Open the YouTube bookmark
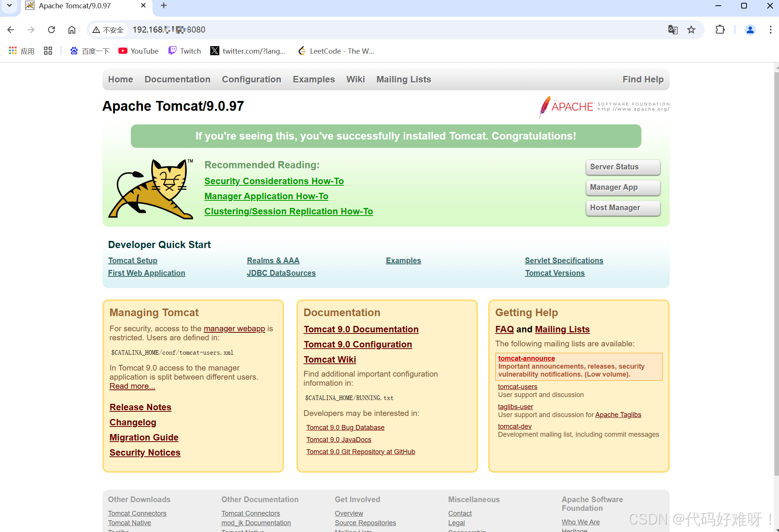 pos(138,51)
